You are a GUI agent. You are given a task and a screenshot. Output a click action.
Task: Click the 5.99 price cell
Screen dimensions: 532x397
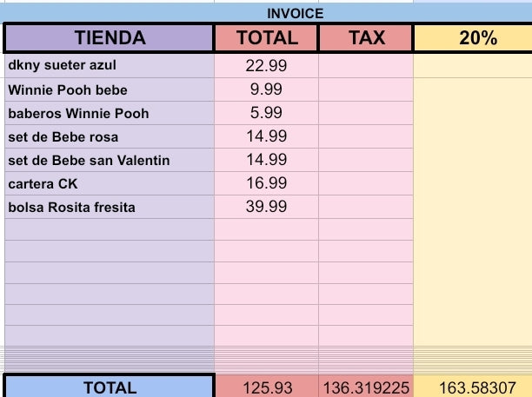click(x=267, y=113)
